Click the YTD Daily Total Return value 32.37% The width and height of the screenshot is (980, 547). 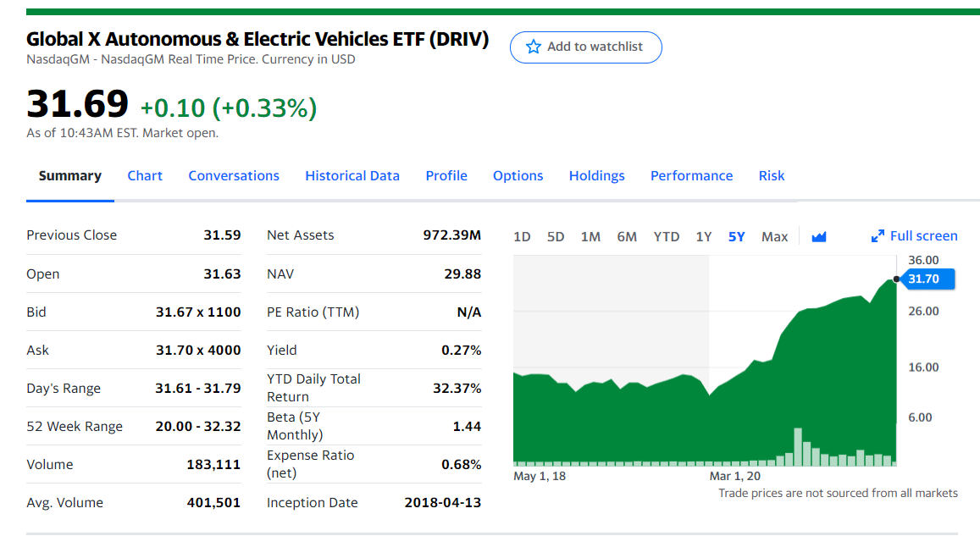click(x=457, y=388)
